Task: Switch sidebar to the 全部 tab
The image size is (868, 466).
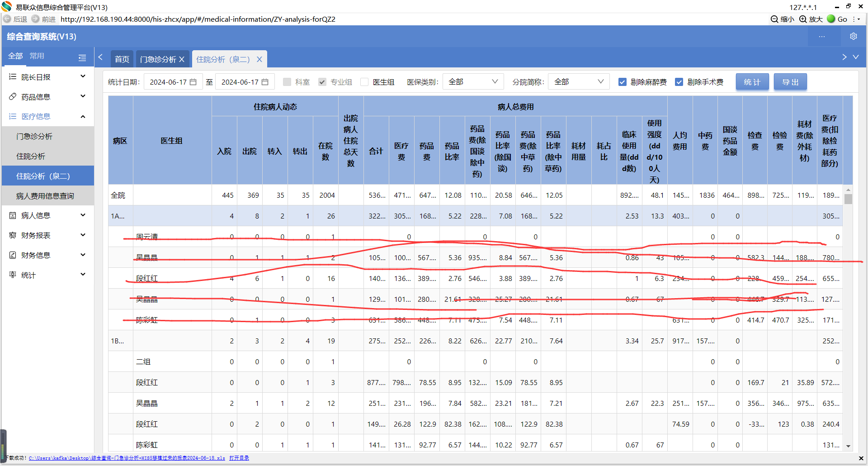Action: click(15, 56)
